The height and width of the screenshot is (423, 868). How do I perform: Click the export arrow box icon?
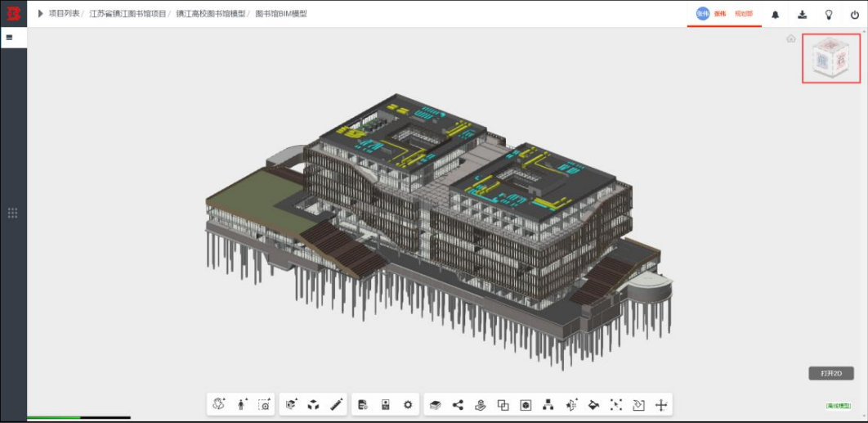[638, 405]
